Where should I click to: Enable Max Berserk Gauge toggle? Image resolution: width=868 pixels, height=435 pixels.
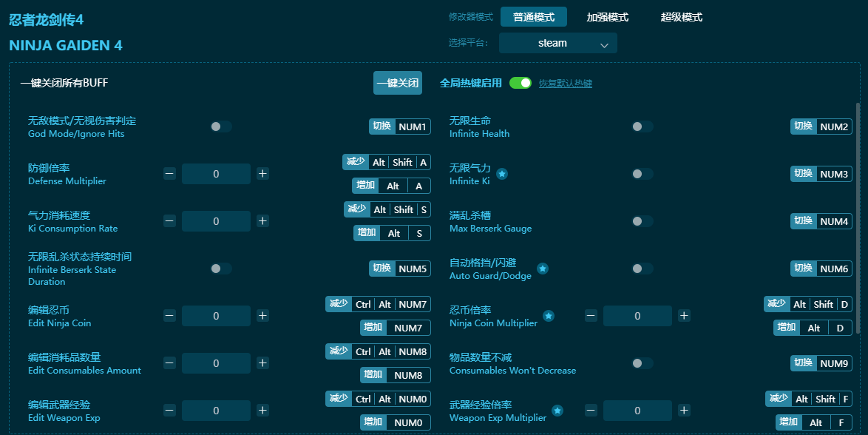click(x=642, y=221)
